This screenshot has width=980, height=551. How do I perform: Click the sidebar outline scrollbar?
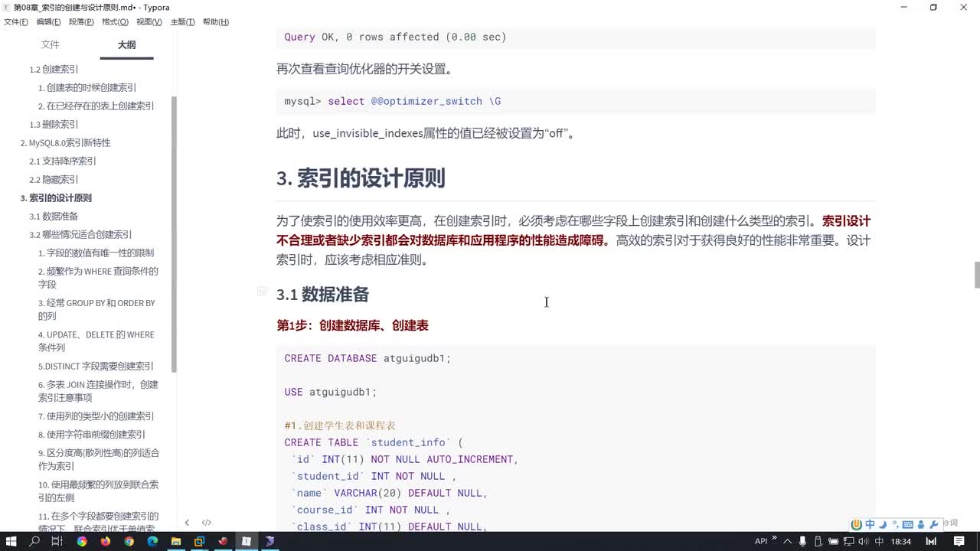pyautogui.click(x=174, y=234)
